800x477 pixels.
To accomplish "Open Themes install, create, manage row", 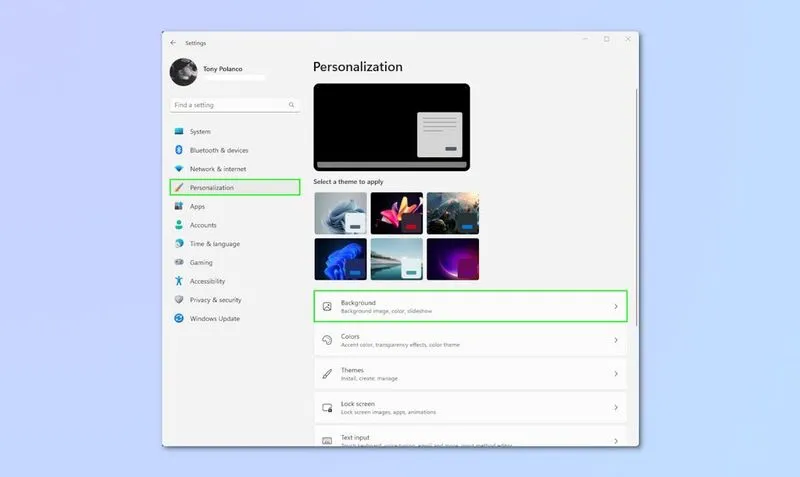I will coord(470,374).
